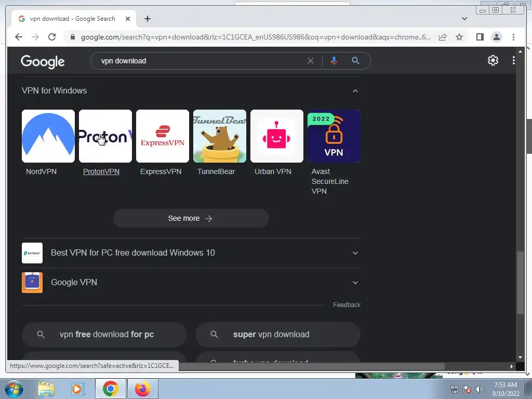Viewport: 532px width, 399px height.
Task: Click the browser forward arrow
Action: [x=35, y=37]
